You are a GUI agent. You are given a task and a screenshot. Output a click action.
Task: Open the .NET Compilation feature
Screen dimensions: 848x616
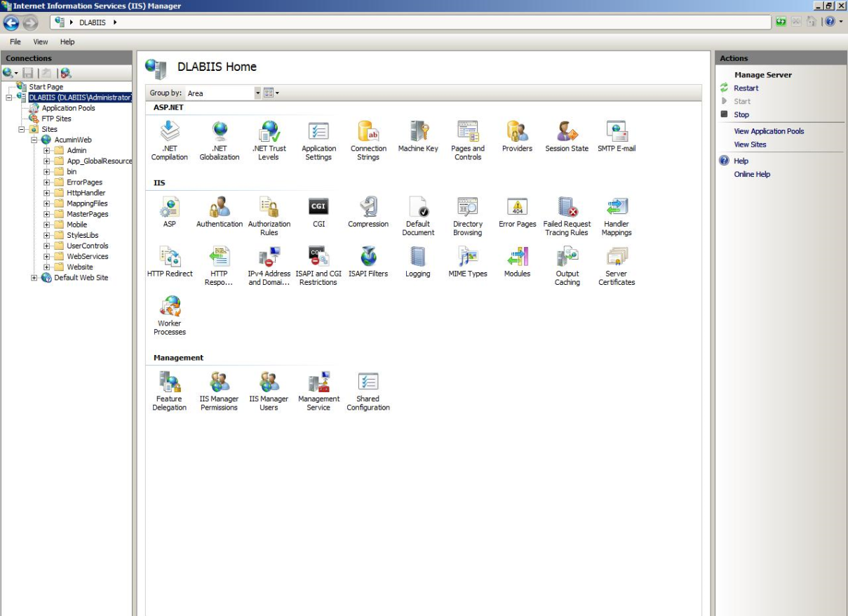pyautogui.click(x=170, y=140)
